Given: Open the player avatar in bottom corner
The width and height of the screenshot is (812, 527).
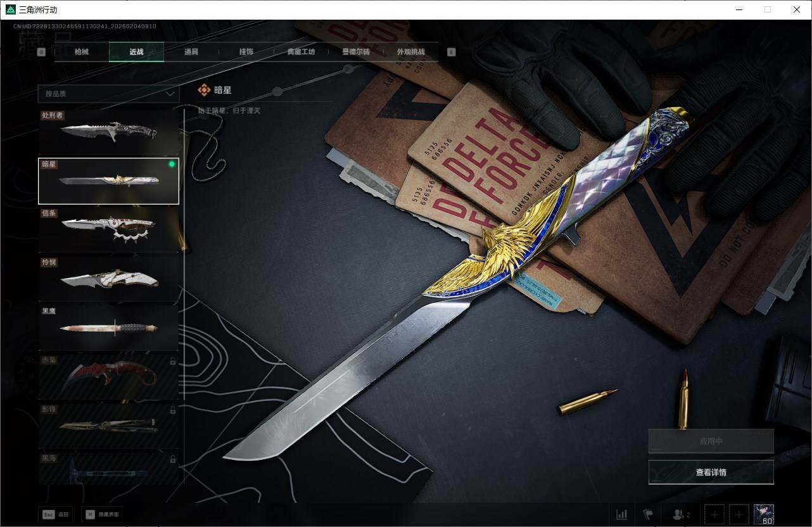Looking at the screenshot, I should tap(764, 514).
